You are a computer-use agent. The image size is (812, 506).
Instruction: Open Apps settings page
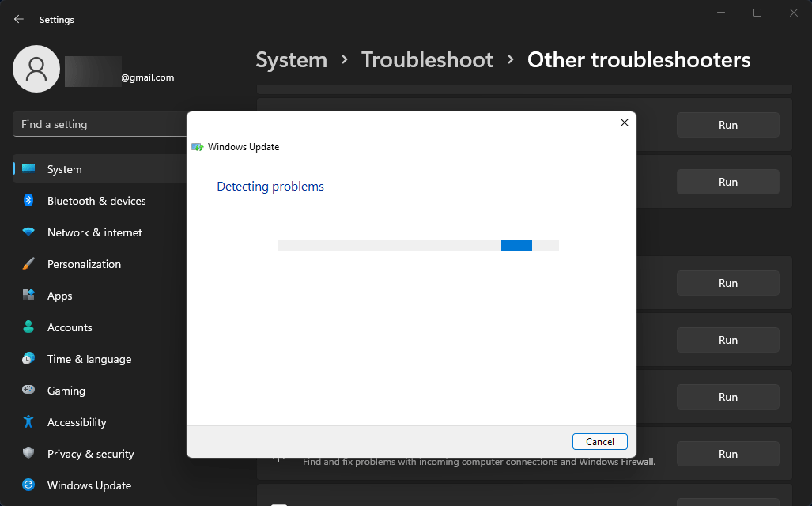click(x=59, y=296)
